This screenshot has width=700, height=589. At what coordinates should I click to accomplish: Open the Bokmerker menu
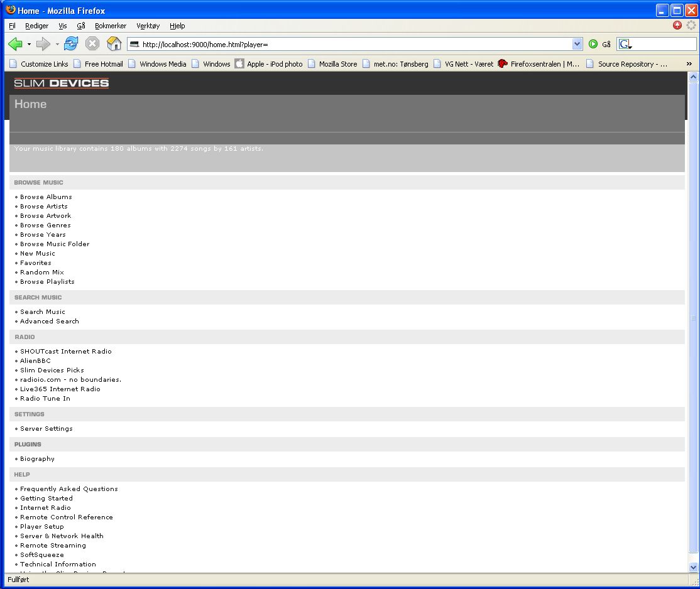(111, 26)
